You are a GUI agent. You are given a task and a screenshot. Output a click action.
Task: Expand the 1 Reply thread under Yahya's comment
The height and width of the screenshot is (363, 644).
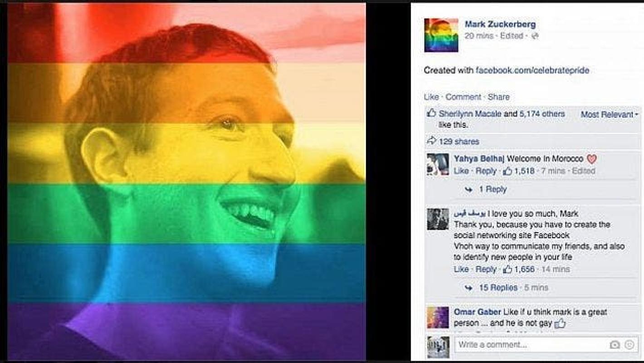pos(493,190)
